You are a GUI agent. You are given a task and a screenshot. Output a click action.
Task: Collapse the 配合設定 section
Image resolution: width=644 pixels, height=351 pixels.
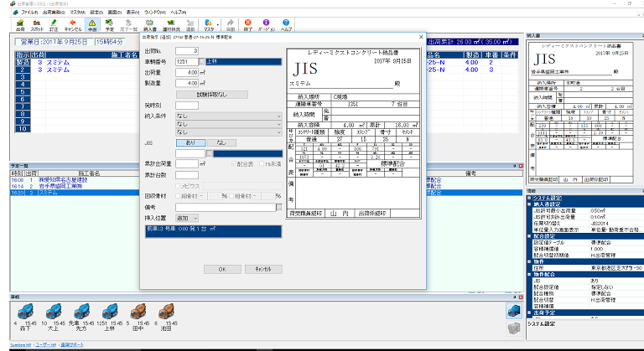(x=530, y=236)
